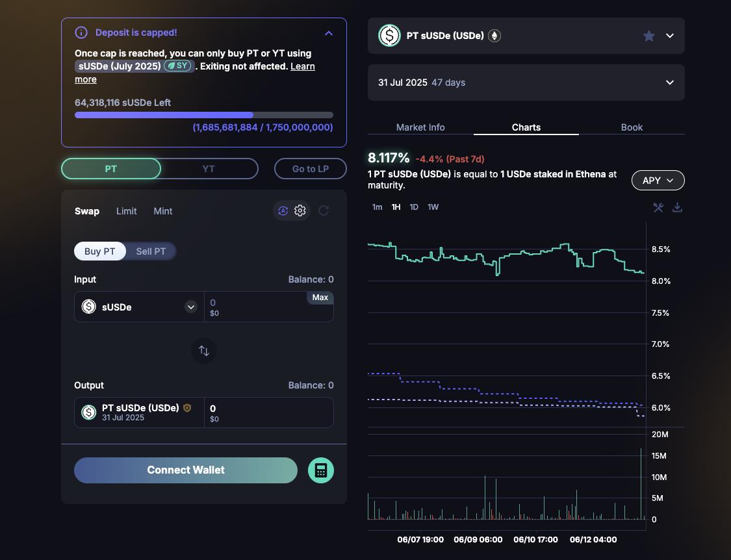The height and width of the screenshot is (560, 731).
Task: Expand the PT sUSDe (USDe) market dropdown
Action: coord(670,36)
